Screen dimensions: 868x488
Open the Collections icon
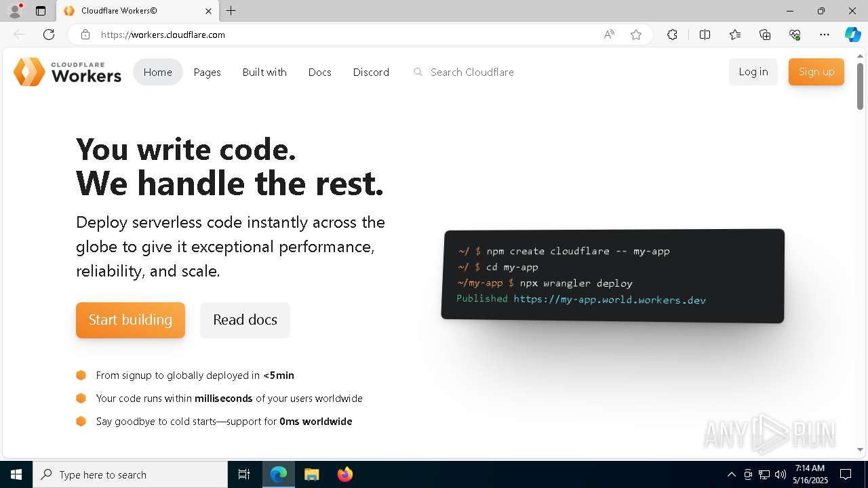pyautogui.click(x=765, y=35)
